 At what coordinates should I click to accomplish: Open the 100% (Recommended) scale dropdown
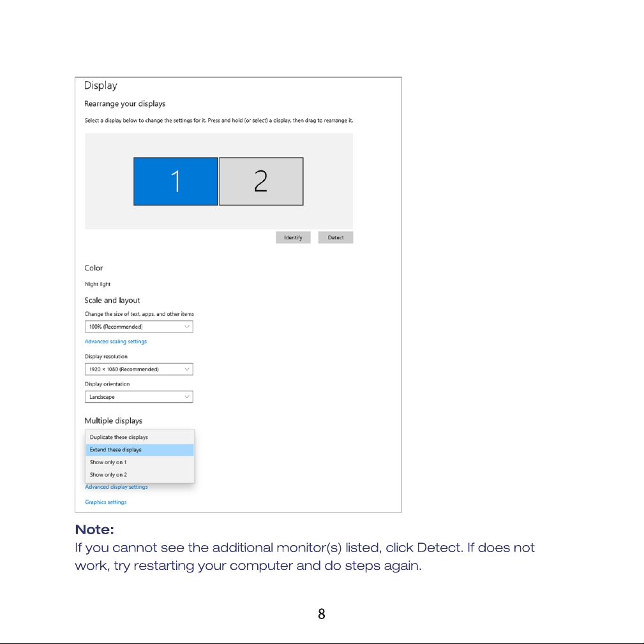(x=139, y=327)
